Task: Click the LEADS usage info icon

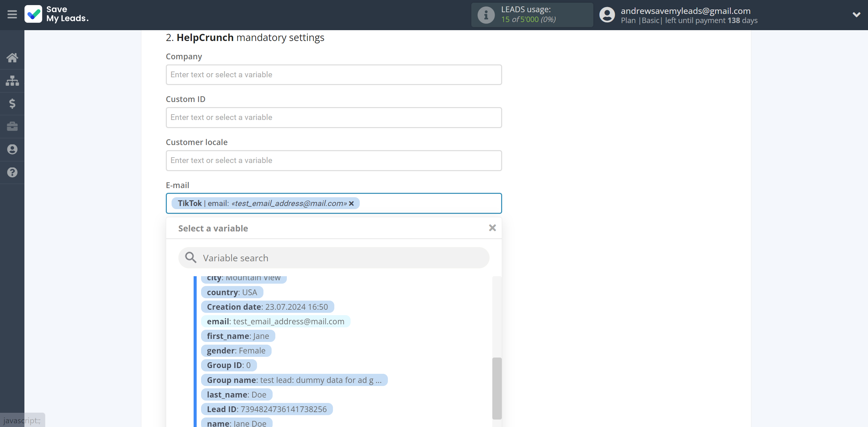Action: 486,15
